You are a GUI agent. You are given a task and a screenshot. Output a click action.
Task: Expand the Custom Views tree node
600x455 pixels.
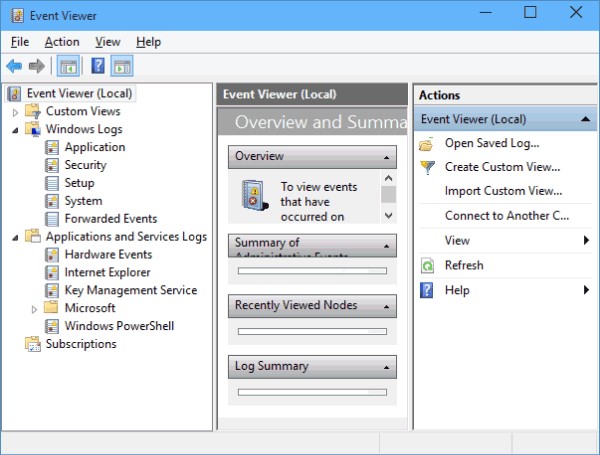(15, 112)
